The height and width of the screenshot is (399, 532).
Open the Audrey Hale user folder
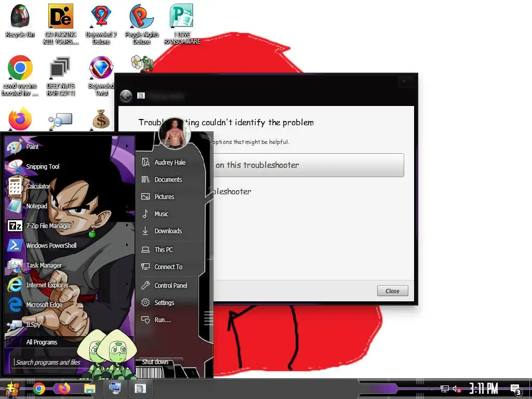pyautogui.click(x=170, y=163)
